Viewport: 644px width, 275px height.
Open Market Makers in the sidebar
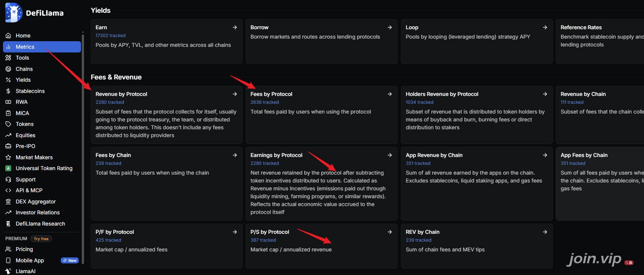(42, 157)
